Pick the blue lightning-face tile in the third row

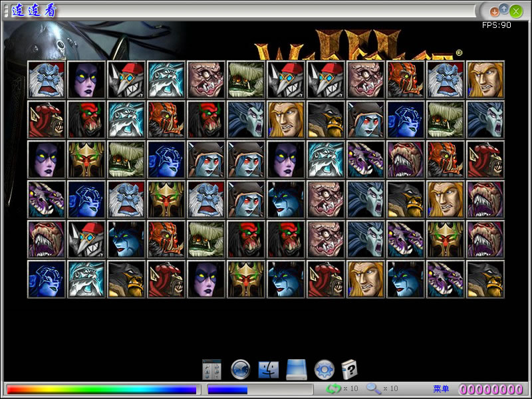coord(166,160)
